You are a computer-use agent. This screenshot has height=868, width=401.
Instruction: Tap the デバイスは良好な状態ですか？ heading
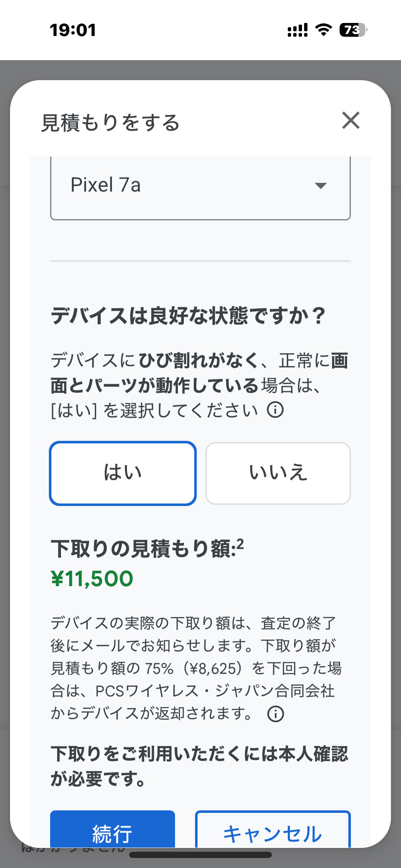188,316
